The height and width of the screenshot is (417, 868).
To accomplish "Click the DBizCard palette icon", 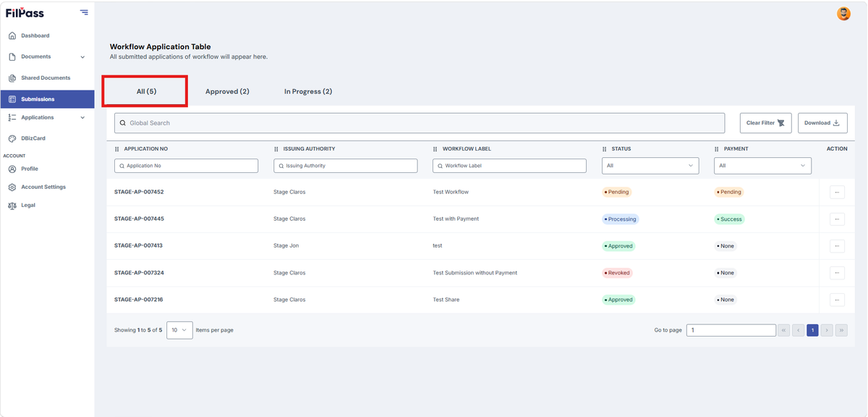I will click(12, 138).
